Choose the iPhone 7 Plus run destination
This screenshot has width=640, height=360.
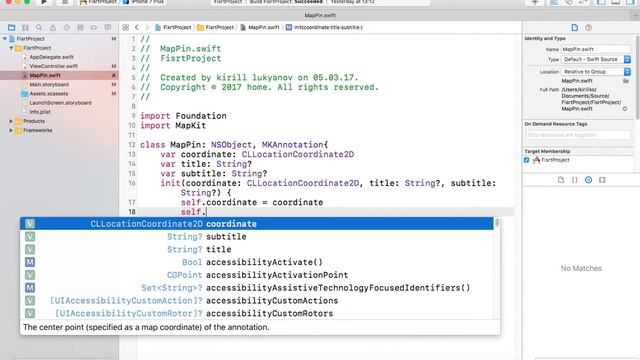click(x=143, y=2)
